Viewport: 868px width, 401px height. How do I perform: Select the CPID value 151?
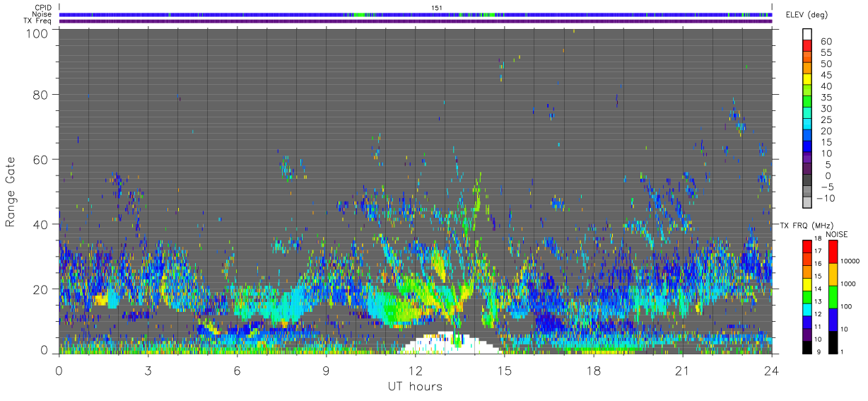click(436, 7)
